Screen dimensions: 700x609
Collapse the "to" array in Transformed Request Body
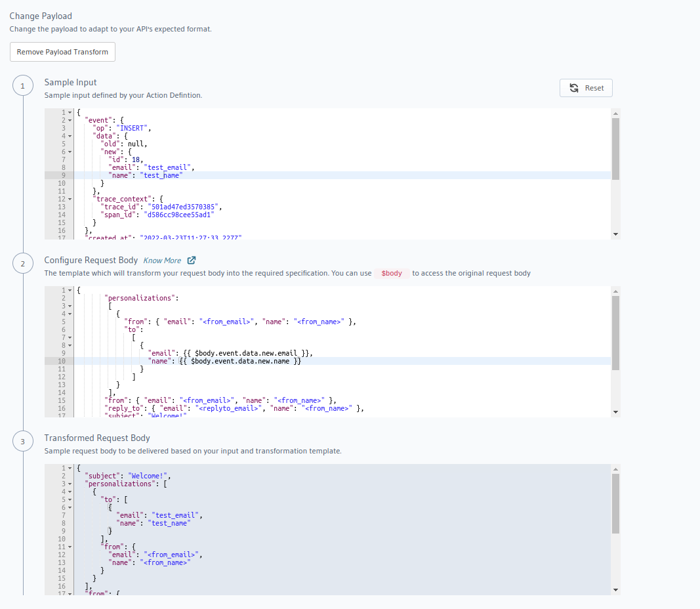coord(70,500)
